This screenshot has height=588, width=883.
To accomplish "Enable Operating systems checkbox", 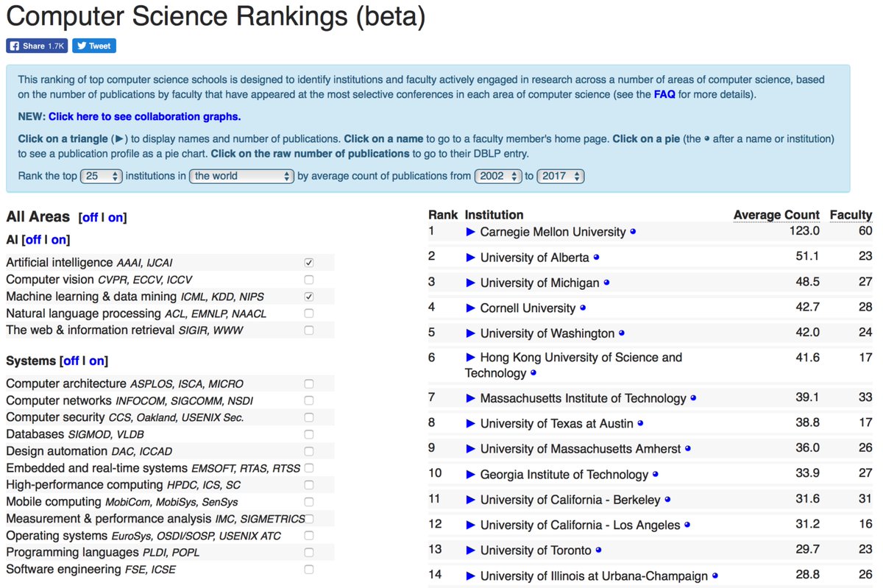I will coord(309,536).
